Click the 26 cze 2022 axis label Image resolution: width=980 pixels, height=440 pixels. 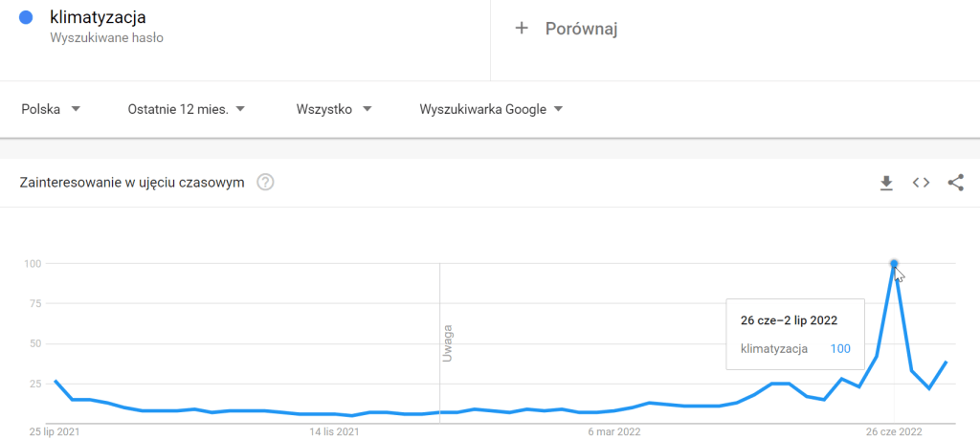(894, 432)
